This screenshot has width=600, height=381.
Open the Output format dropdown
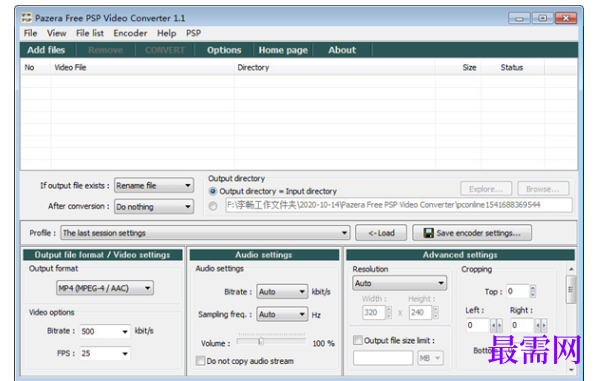(105, 288)
